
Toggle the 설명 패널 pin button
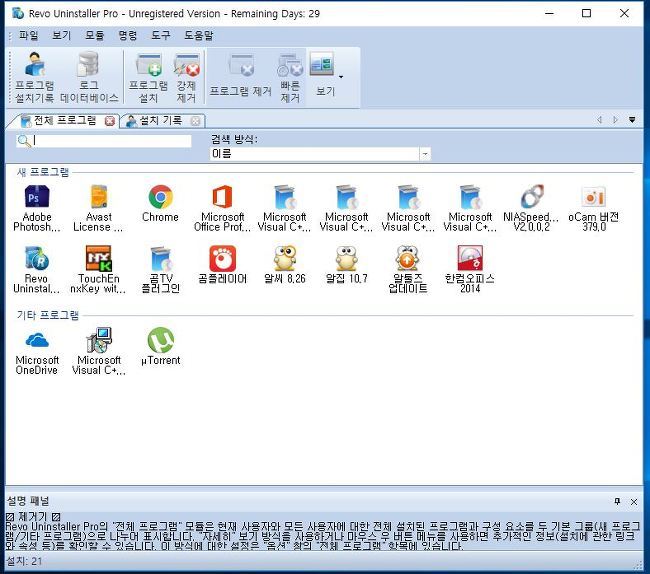pyautogui.click(x=617, y=501)
